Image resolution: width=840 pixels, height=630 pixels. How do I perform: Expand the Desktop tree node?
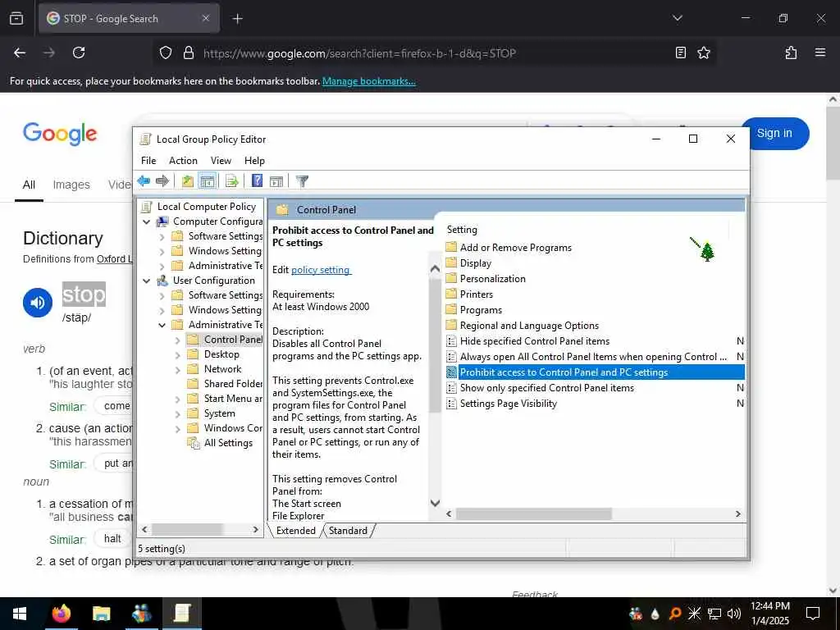point(177,354)
